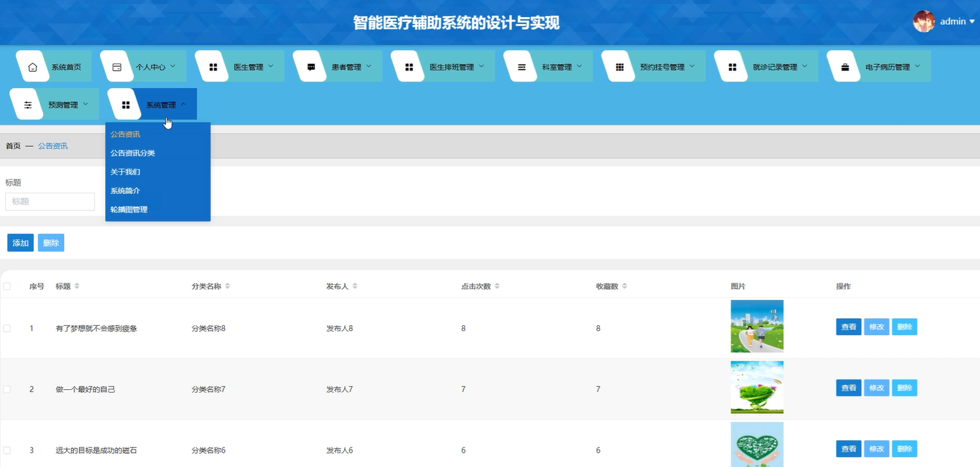Check the row 3 checkbox for 远大的目标是成功的磁石
Screen dimensions: 980x467
[7, 450]
